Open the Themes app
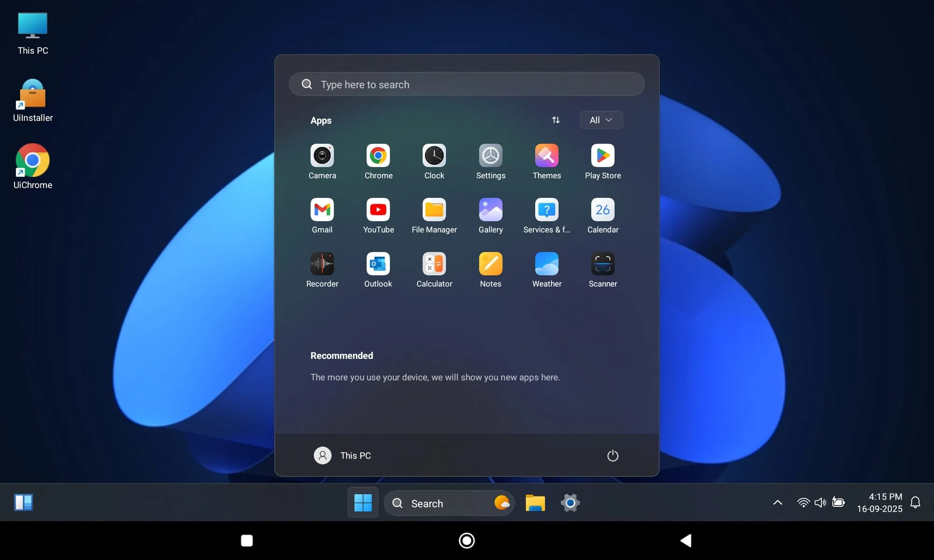 point(546,156)
